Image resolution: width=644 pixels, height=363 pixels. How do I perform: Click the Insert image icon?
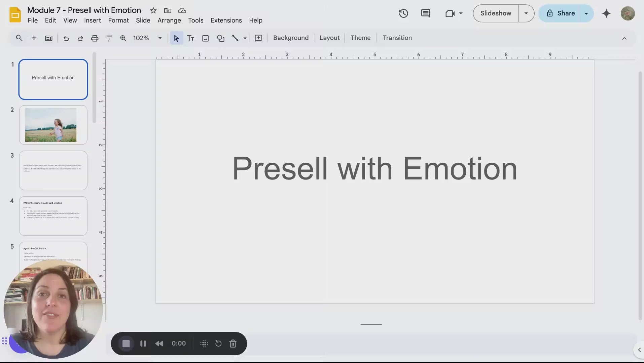(x=205, y=38)
